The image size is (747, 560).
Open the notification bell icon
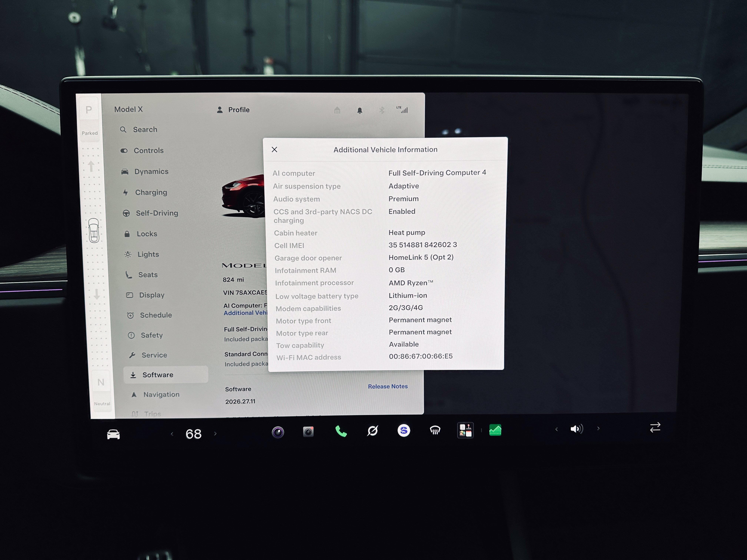coord(360,110)
